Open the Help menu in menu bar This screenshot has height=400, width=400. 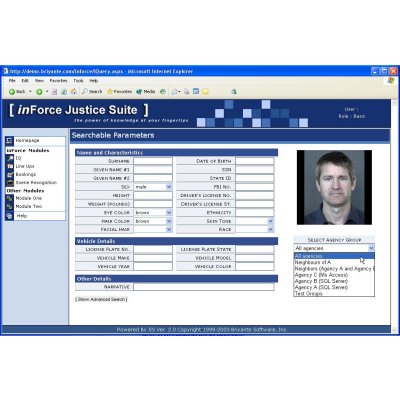[x=94, y=81]
